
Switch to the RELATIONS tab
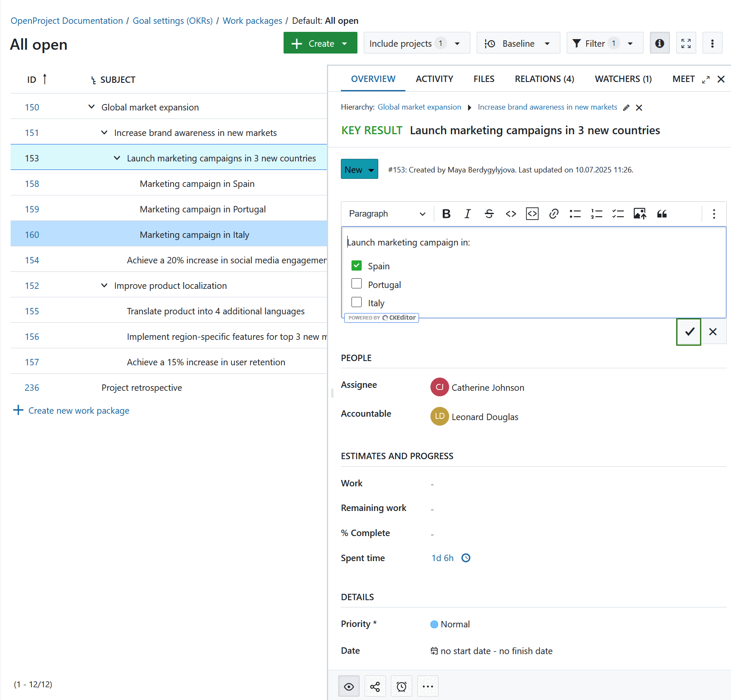(x=544, y=79)
